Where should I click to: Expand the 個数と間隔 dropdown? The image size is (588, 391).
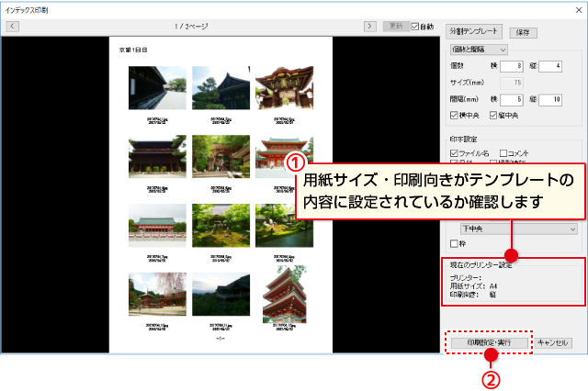(x=479, y=49)
